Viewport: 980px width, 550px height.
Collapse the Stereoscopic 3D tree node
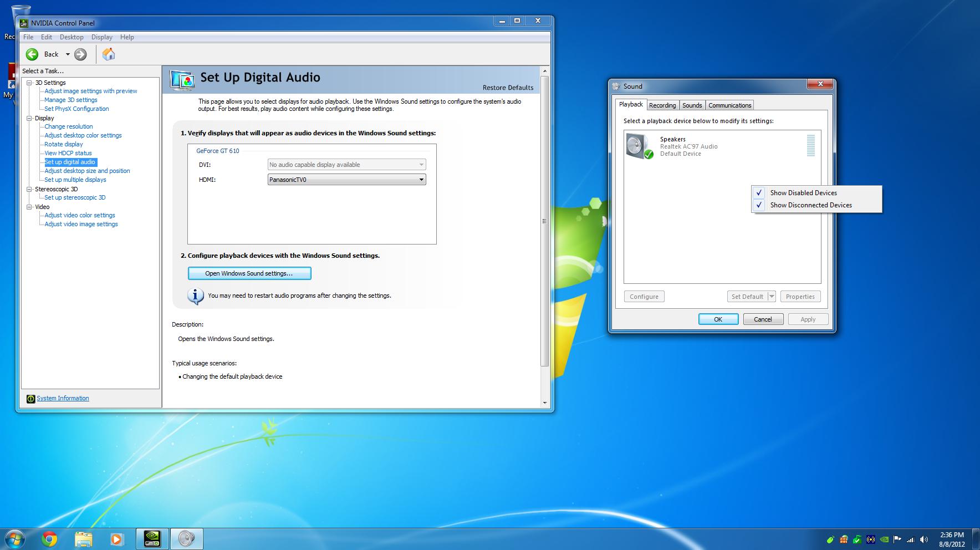[x=29, y=189]
